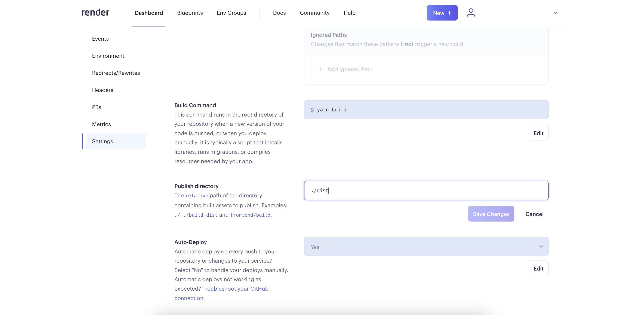Edit the Build Command

click(538, 133)
